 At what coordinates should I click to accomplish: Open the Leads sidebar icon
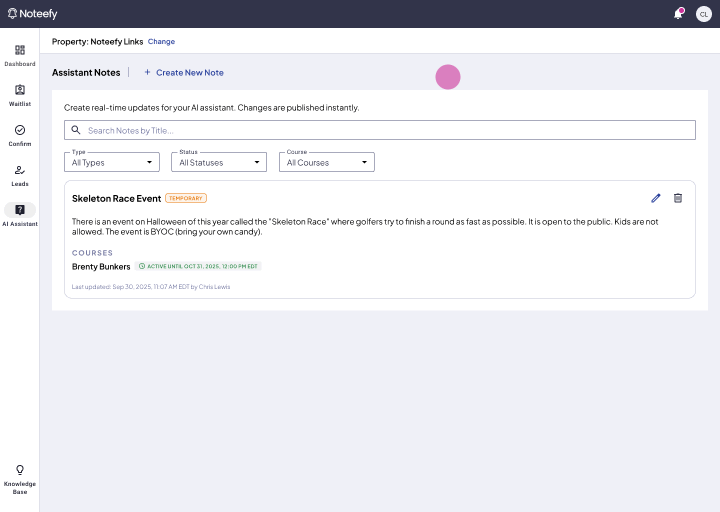20,170
